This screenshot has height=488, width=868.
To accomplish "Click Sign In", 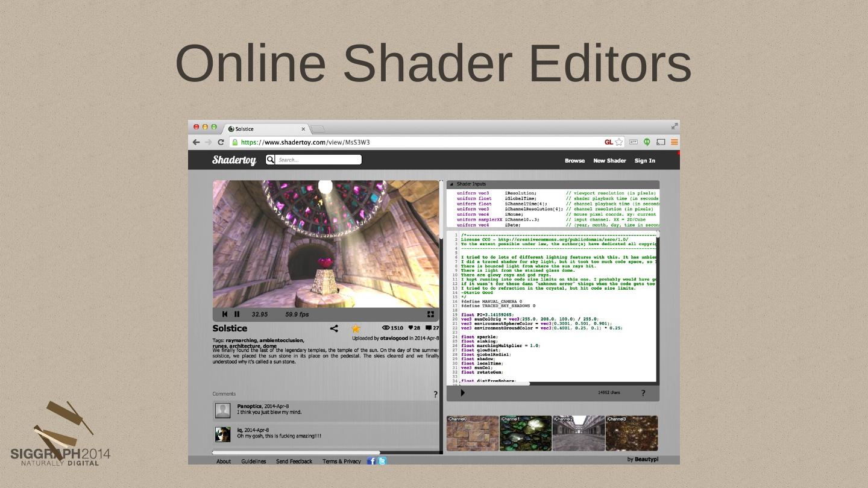I will click(644, 160).
